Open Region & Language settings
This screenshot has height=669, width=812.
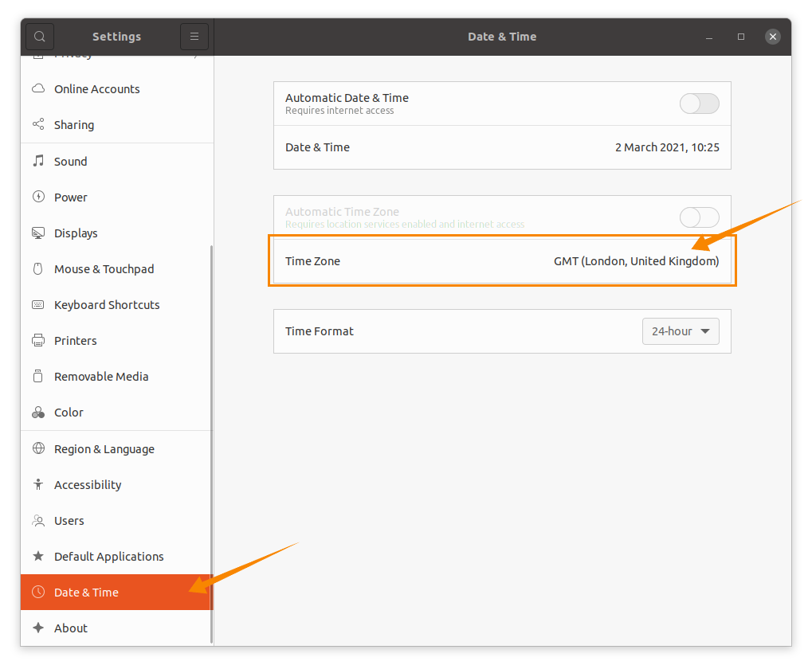click(117, 449)
